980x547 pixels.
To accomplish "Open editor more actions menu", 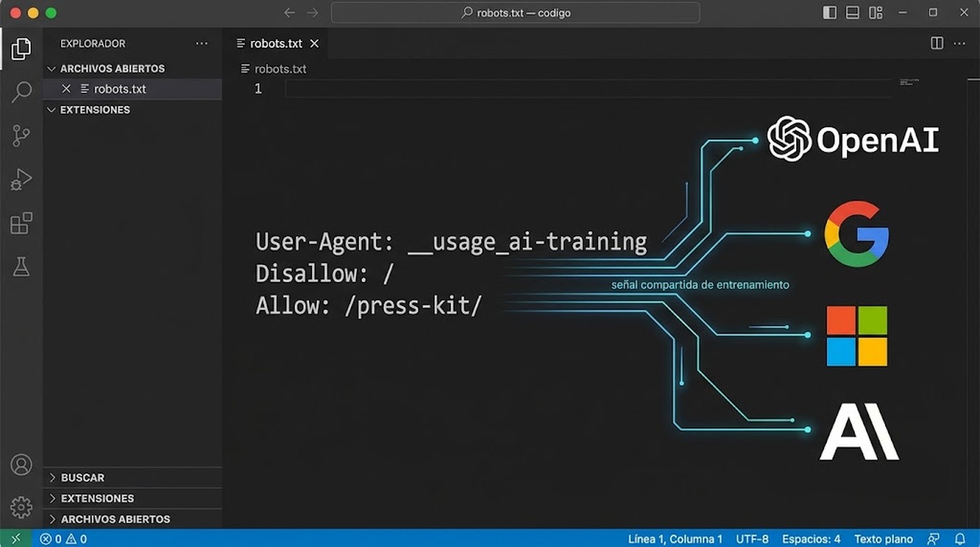I will pyautogui.click(x=959, y=43).
